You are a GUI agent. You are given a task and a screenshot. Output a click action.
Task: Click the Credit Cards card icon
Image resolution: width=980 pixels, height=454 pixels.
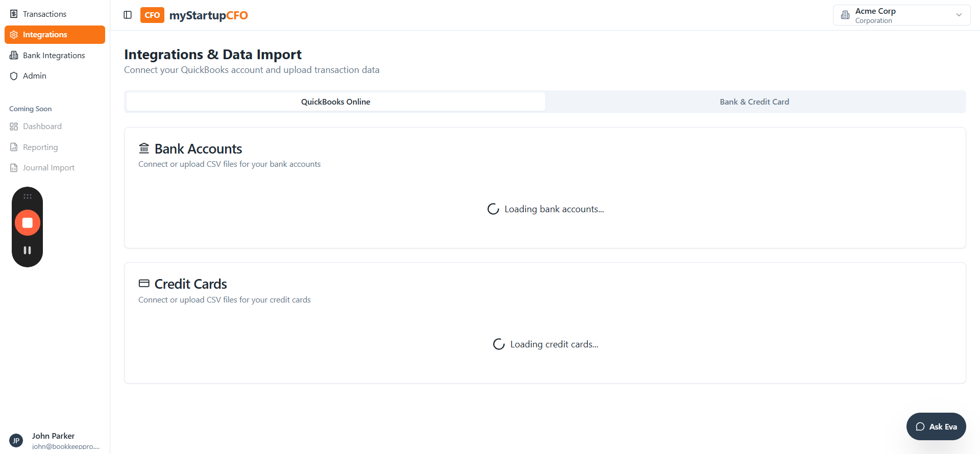click(x=144, y=284)
